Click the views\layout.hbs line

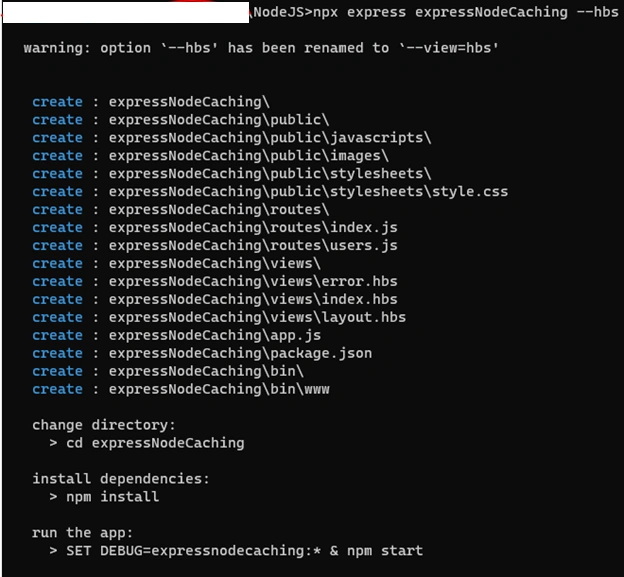219,317
